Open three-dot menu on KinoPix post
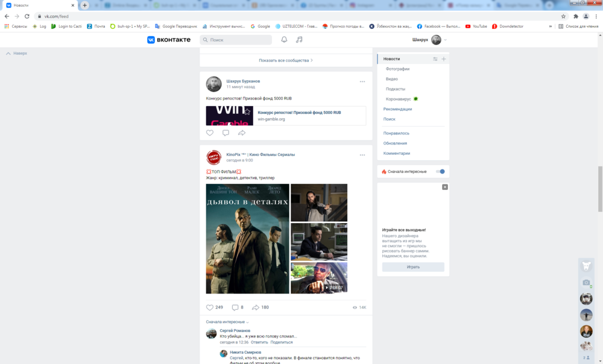Image resolution: width=603 pixels, height=364 pixels. (362, 155)
